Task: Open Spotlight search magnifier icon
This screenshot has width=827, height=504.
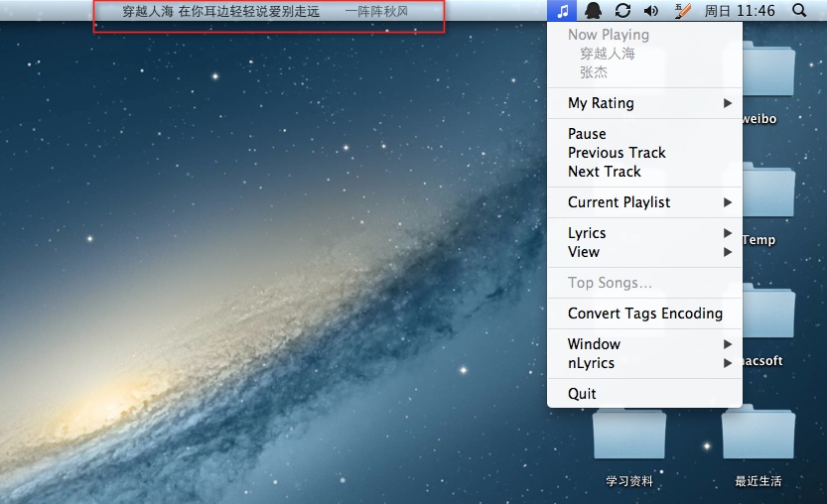Action: pos(799,11)
